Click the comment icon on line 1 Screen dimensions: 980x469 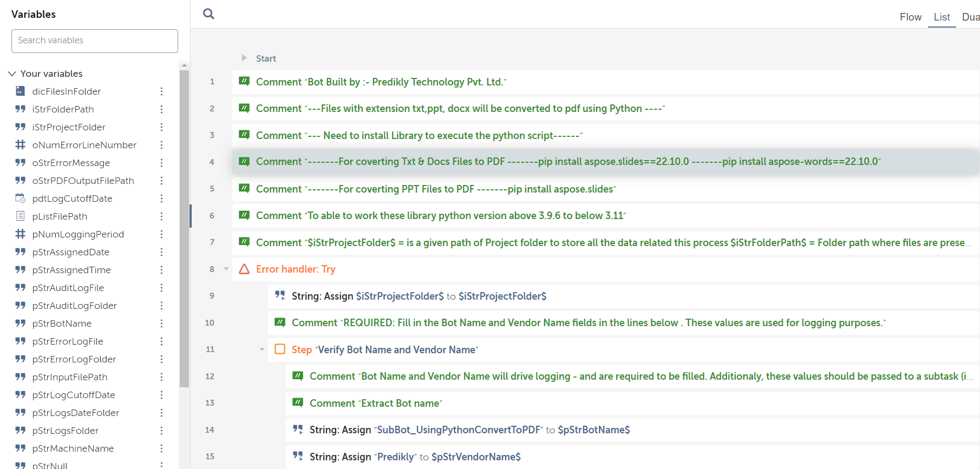[x=244, y=82]
